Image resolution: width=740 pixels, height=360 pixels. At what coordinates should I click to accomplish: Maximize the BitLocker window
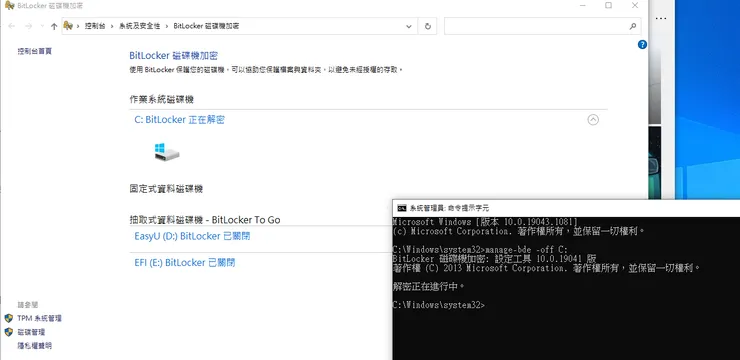tap(608, 6)
